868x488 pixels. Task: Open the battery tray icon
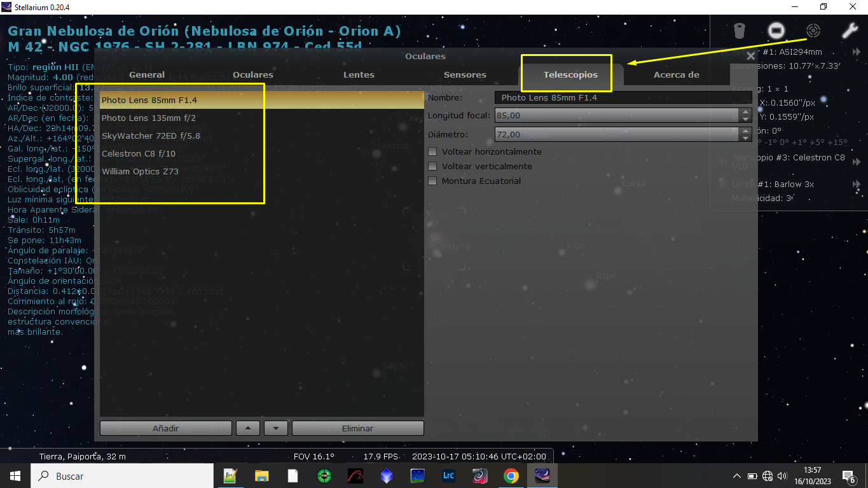(752, 476)
